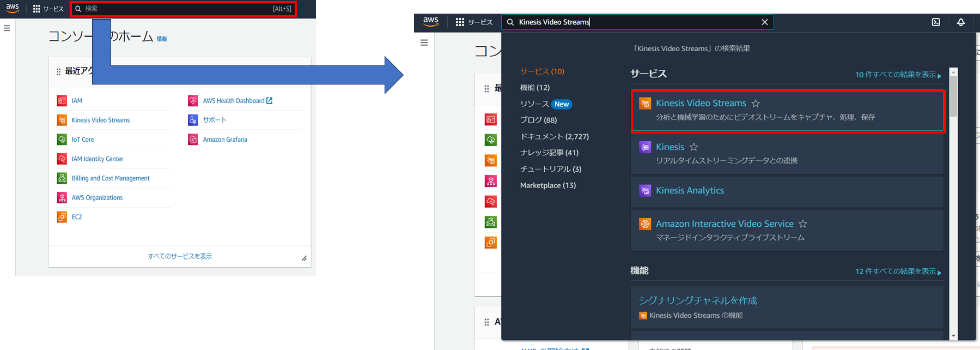Click the 検索 search box in left console
Image resolution: width=980 pixels, height=350 pixels.
184,9
